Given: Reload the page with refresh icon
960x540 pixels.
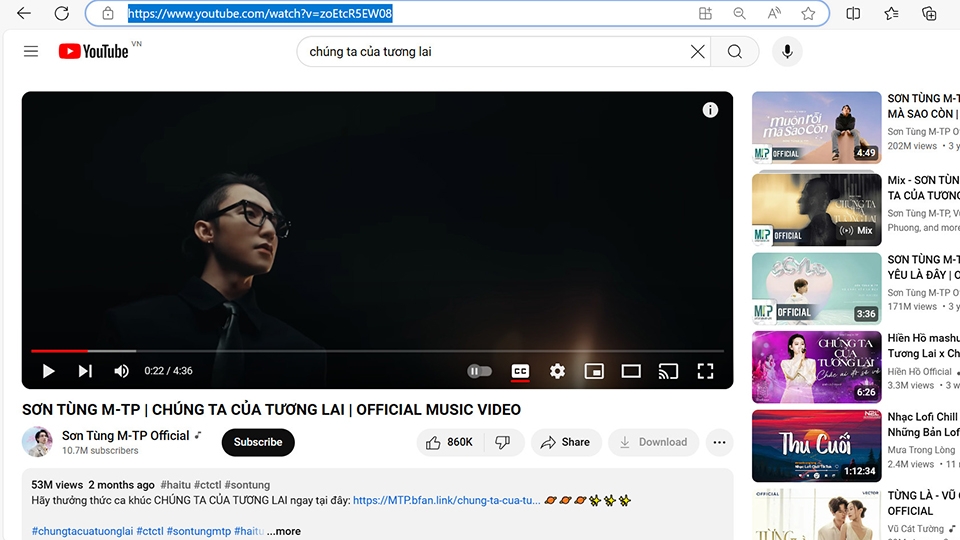Looking at the screenshot, I should click(62, 13).
